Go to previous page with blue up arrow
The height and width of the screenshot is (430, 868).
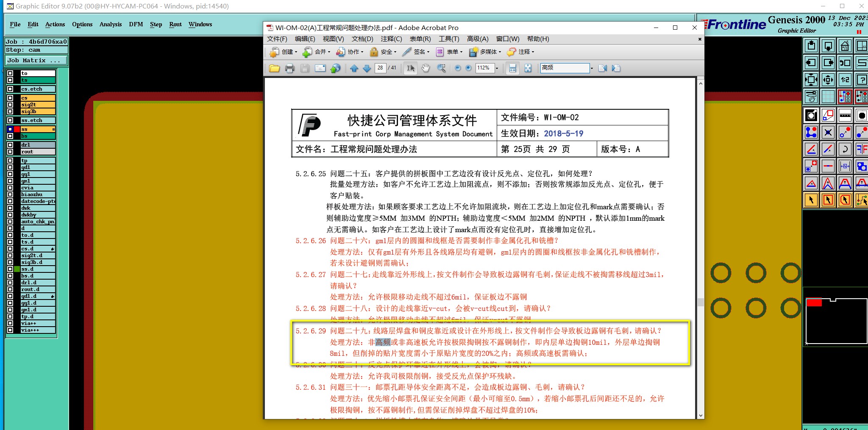(x=354, y=68)
